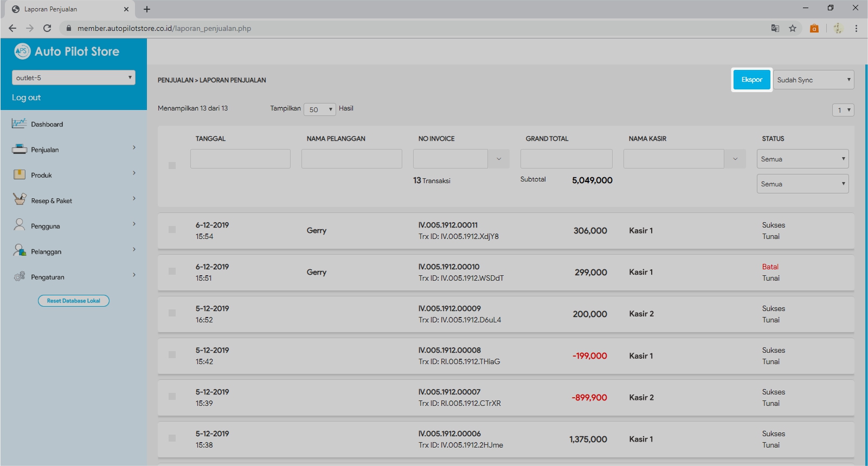
Task: Click the Dashboard chart icon in sidebar
Action: point(19,124)
